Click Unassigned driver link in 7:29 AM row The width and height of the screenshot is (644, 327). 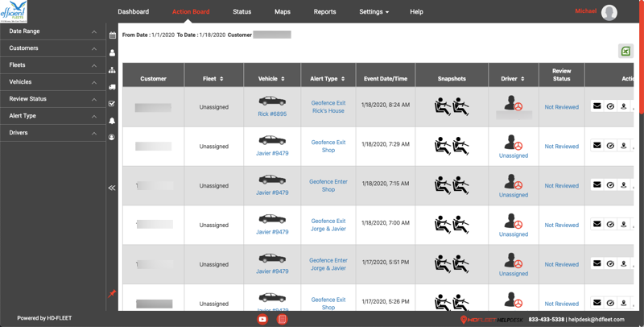[x=514, y=155]
